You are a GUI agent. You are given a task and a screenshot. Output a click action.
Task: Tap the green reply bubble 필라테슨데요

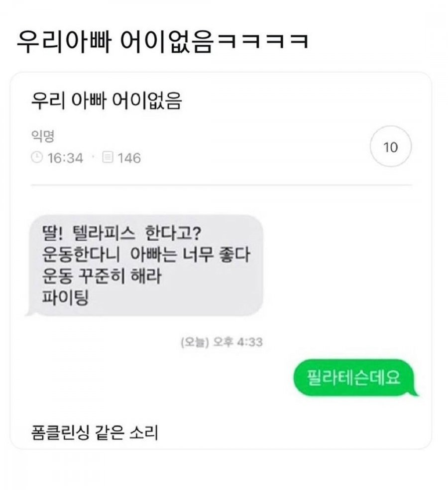point(355,378)
